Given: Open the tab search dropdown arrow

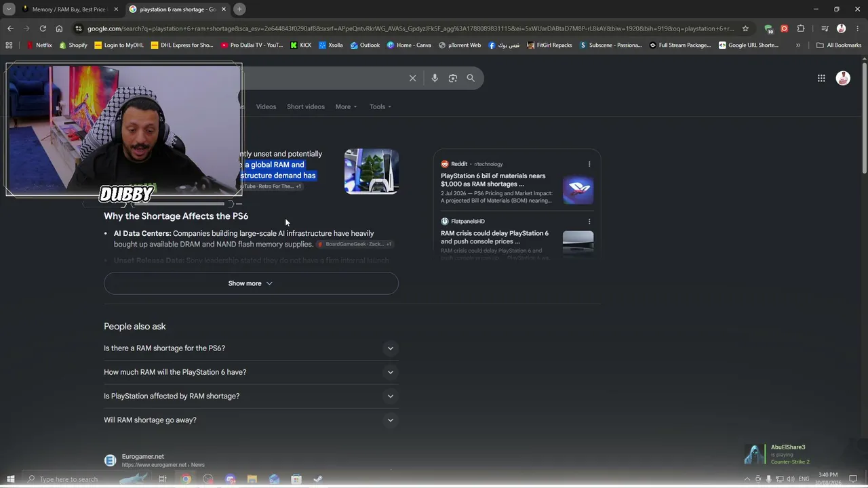Looking at the screenshot, I should click(x=9, y=9).
